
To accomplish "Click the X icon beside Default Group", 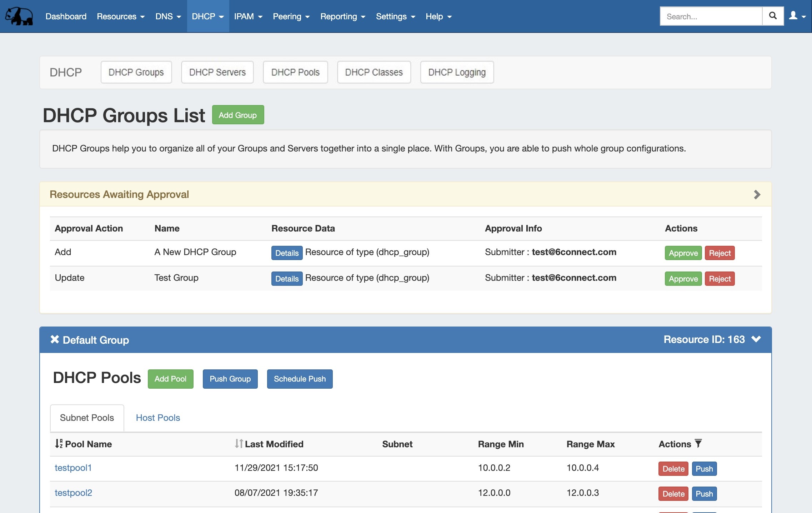I will coord(55,339).
